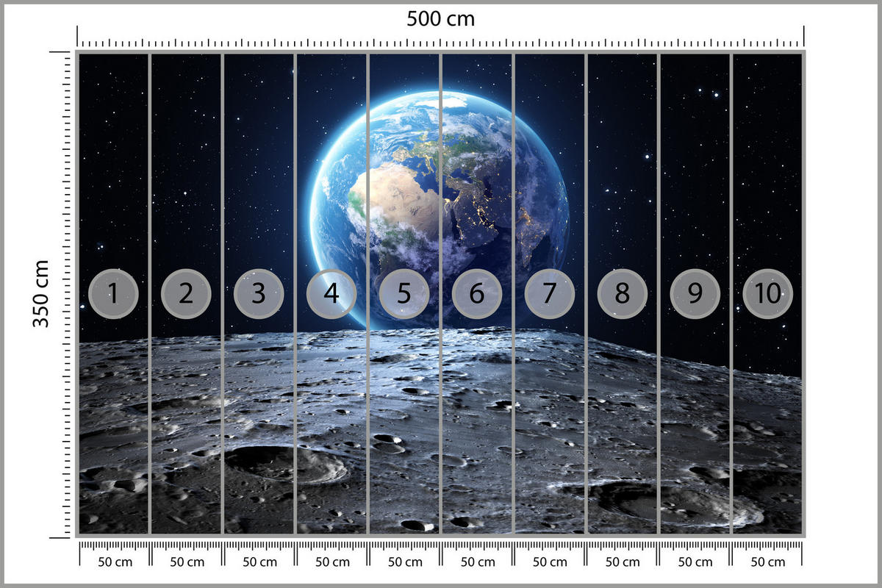Select the 50 cm label beneath panel 10
This screenshot has width=882, height=588.
coord(768,562)
